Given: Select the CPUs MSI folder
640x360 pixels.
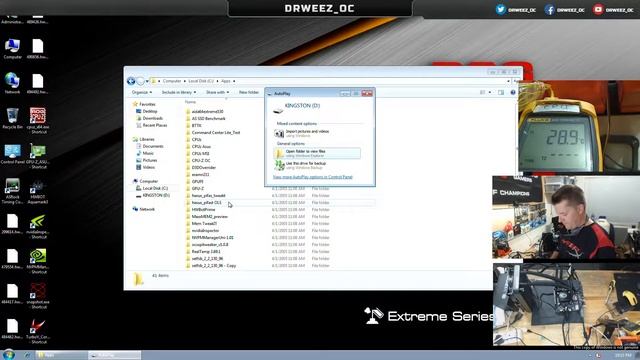Looking at the screenshot, I should tap(200, 153).
